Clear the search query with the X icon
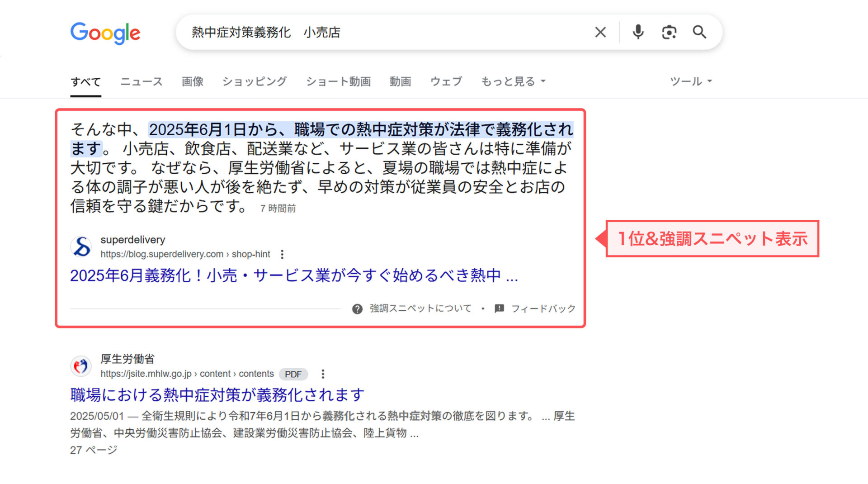 pos(600,32)
